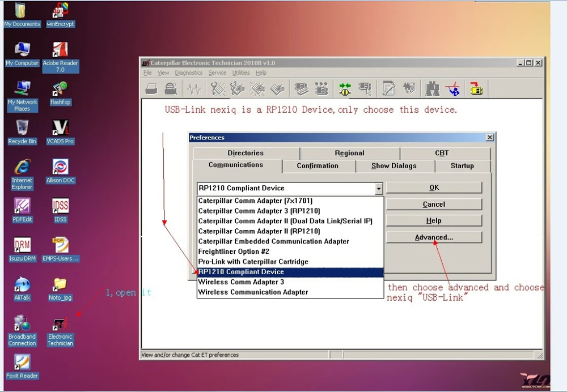Open My Documents desktop icon
567x392 pixels.
(x=22, y=15)
